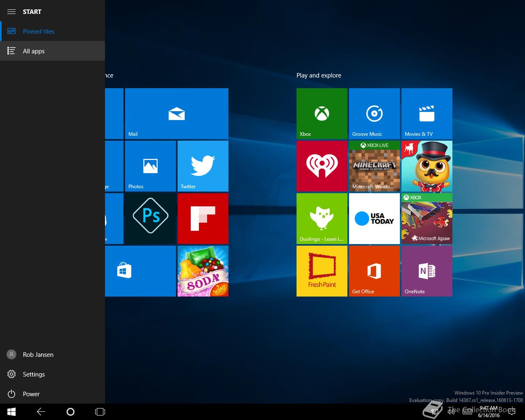
Task: Open the top-hat chick game tile
Action: coord(427,166)
